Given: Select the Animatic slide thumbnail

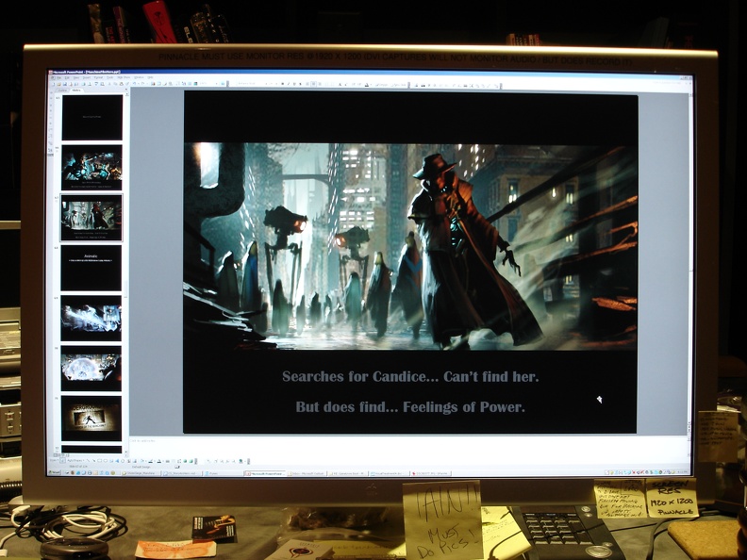Looking at the screenshot, I should click(x=91, y=268).
